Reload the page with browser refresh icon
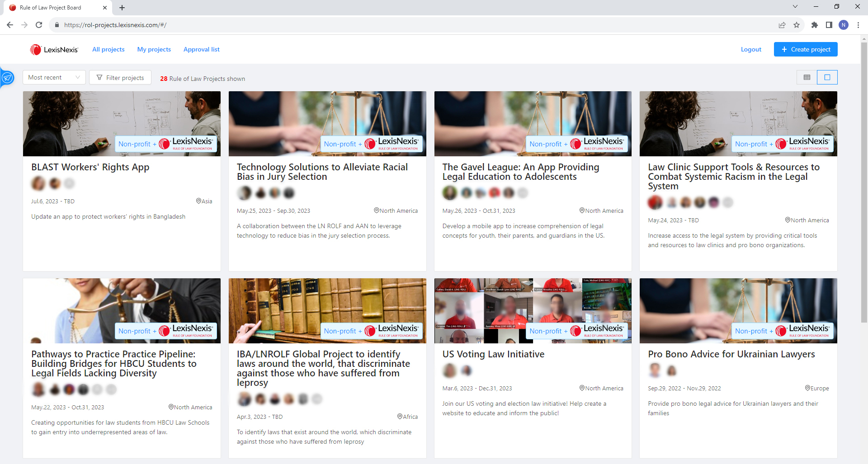The height and width of the screenshot is (464, 868). [39, 25]
